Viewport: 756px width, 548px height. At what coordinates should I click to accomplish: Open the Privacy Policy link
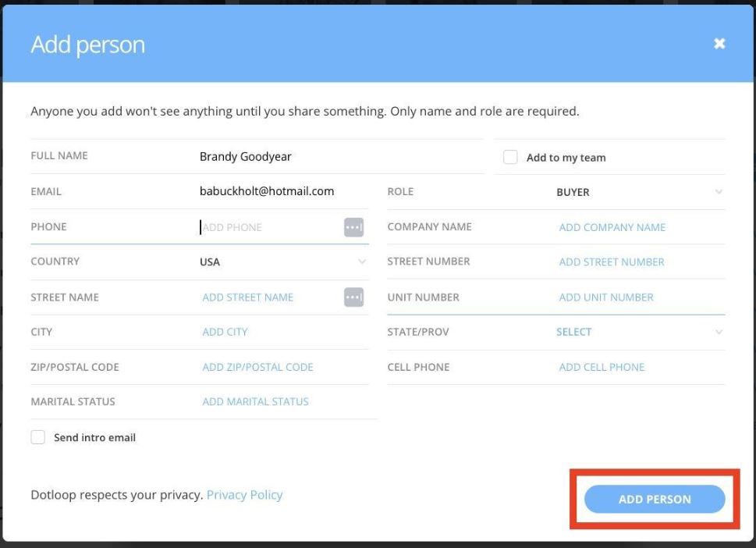[x=244, y=495]
